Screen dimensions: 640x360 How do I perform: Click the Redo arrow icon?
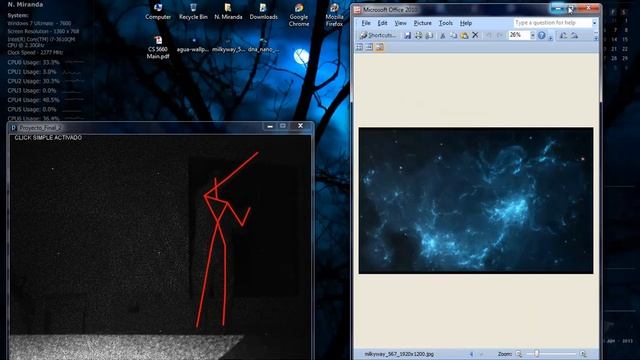pyautogui.click(x=500, y=36)
